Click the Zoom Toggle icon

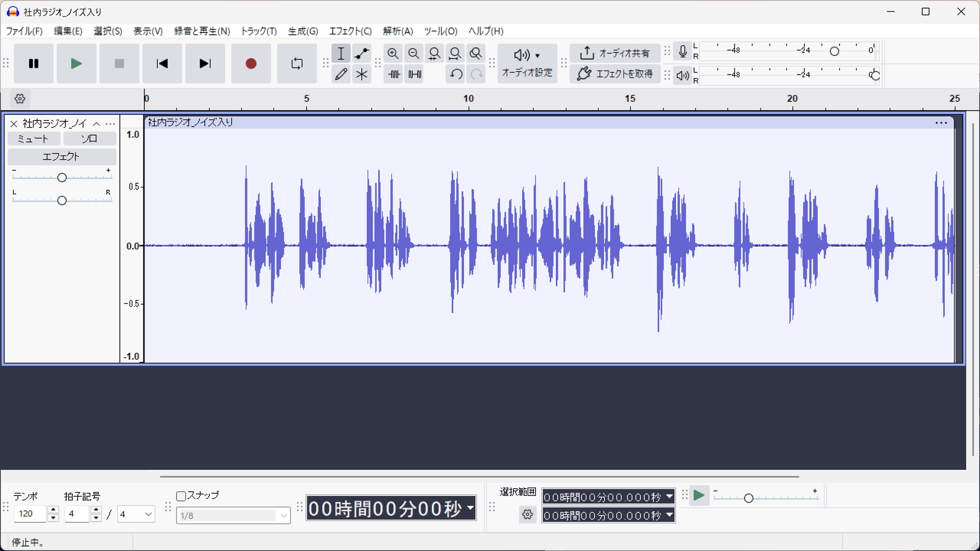tap(476, 54)
